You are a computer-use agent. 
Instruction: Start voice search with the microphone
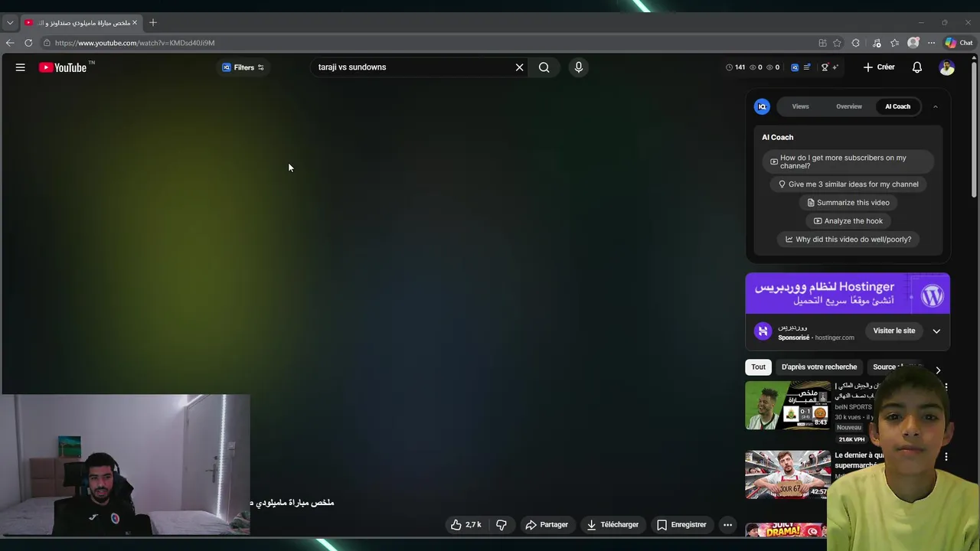(579, 67)
